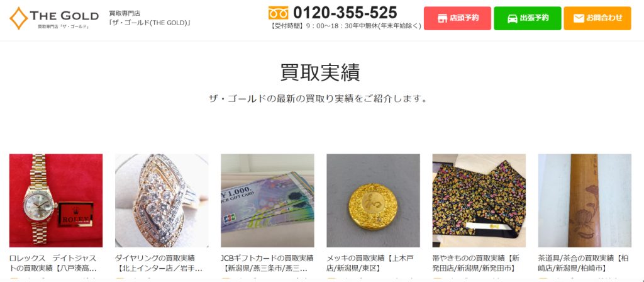Click the store icon in 店頭予約
This screenshot has width=644, height=282.
[x=442, y=18]
